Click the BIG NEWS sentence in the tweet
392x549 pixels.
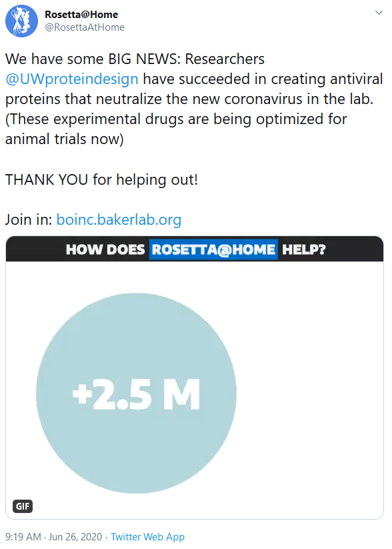135,59
